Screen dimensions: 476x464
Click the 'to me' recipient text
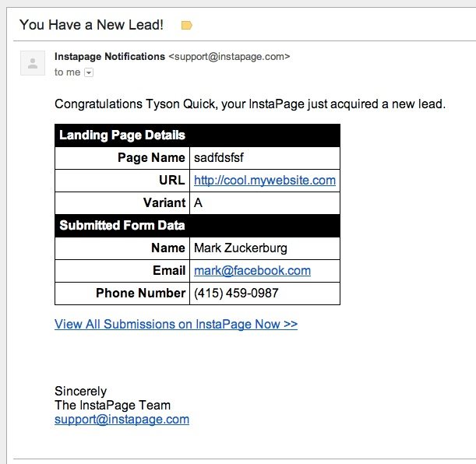[x=68, y=72]
